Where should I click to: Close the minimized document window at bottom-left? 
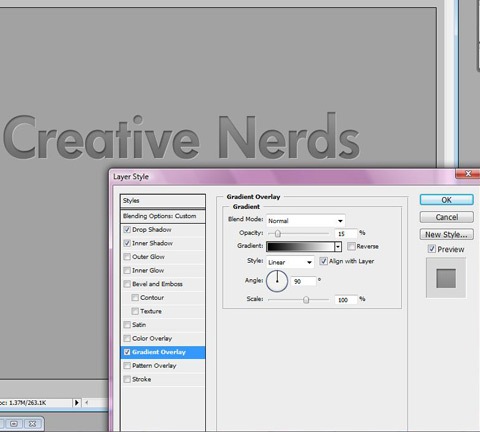click(32, 424)
